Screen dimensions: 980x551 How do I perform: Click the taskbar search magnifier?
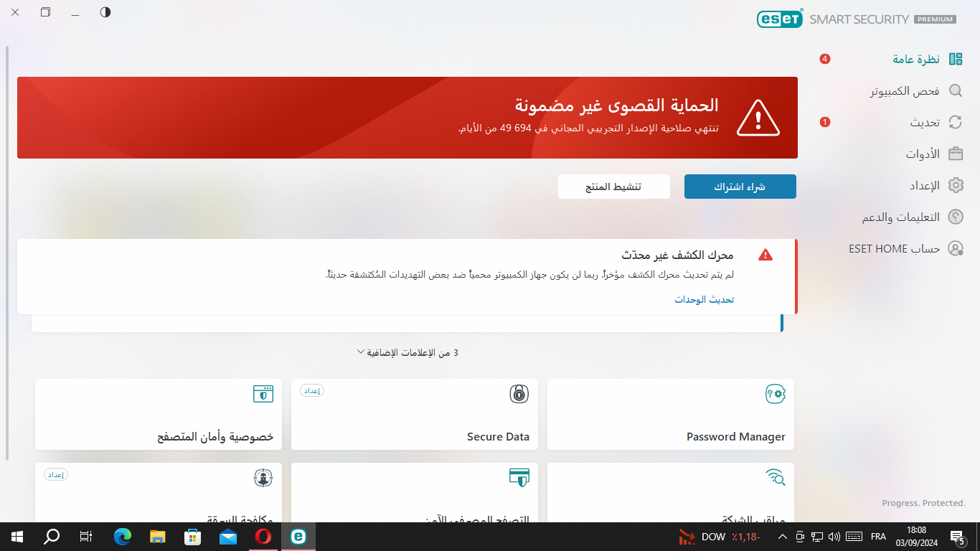click(x=52, y=536)
